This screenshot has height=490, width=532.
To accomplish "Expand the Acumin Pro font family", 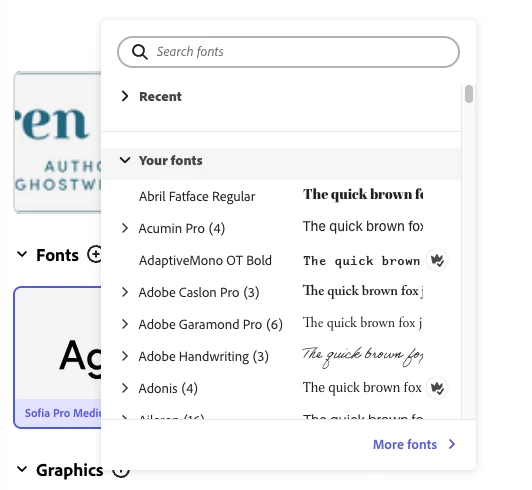I will (x=125, y=228).
